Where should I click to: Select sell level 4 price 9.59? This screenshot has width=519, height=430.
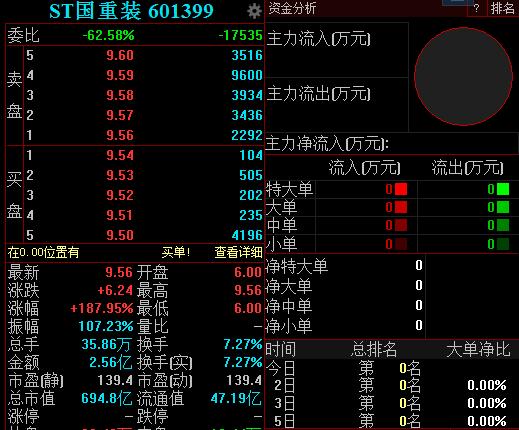120,75
